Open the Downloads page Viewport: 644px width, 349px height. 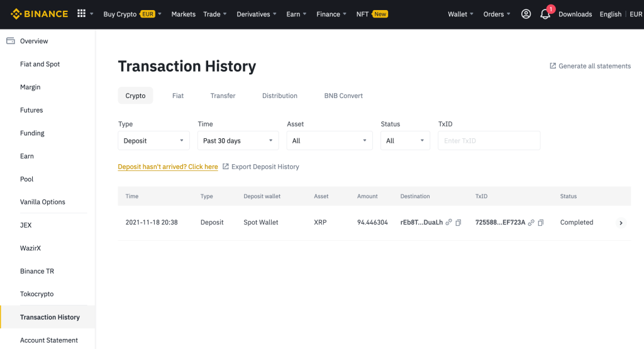pos(575,14)
